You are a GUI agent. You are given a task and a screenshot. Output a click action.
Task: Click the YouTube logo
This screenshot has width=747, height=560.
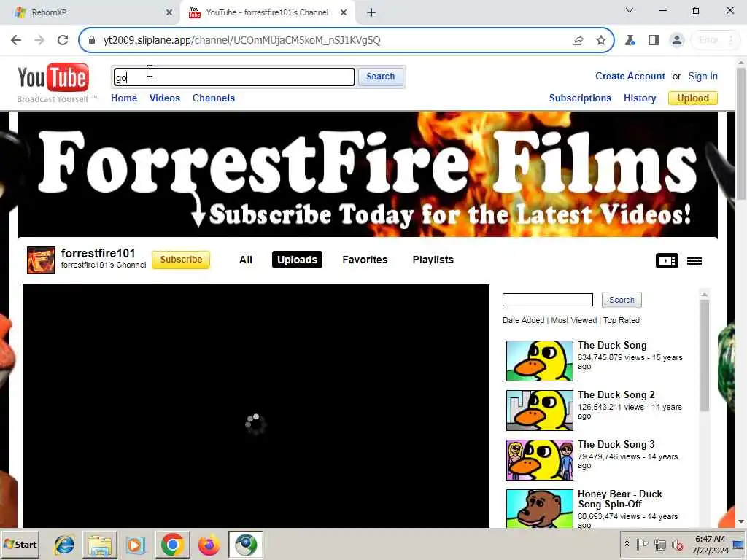(x=53, y=77)
